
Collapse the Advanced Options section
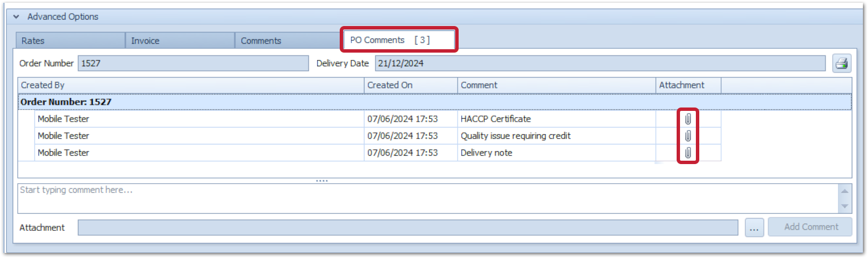[16, 17]
